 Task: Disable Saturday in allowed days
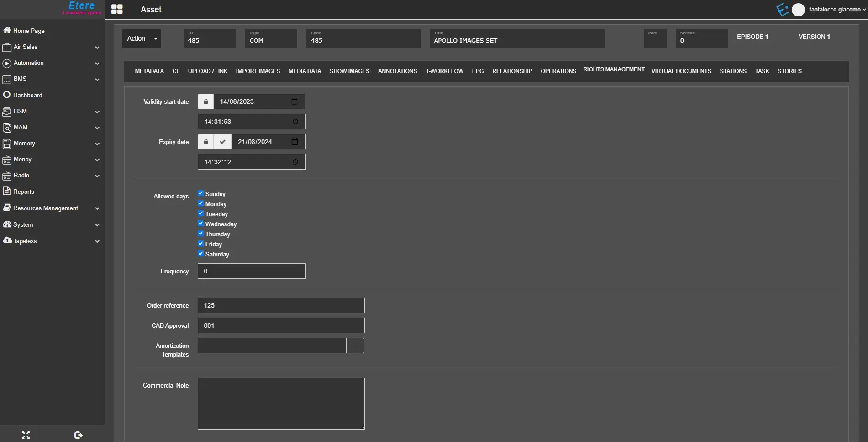tap(200, 254)
